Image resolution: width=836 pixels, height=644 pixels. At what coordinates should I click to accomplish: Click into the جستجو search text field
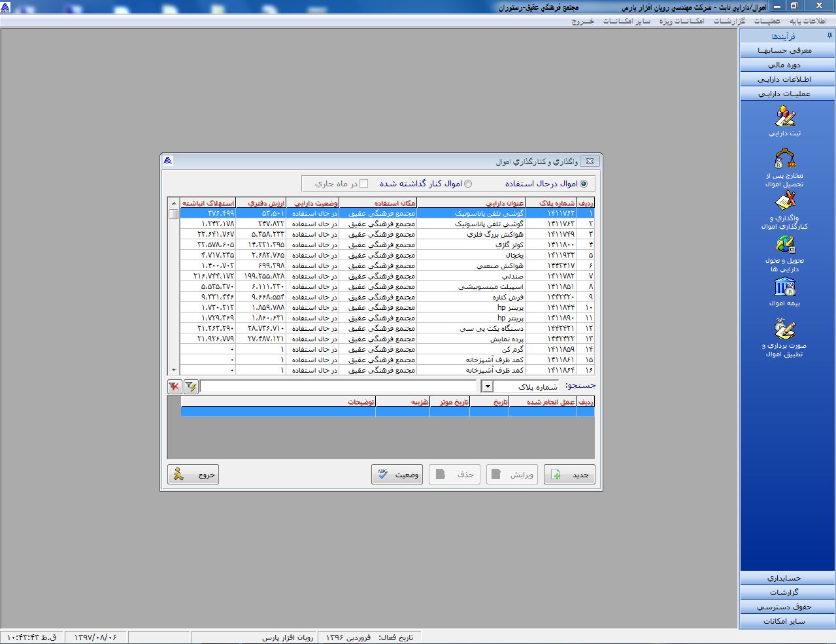(338, 386)
